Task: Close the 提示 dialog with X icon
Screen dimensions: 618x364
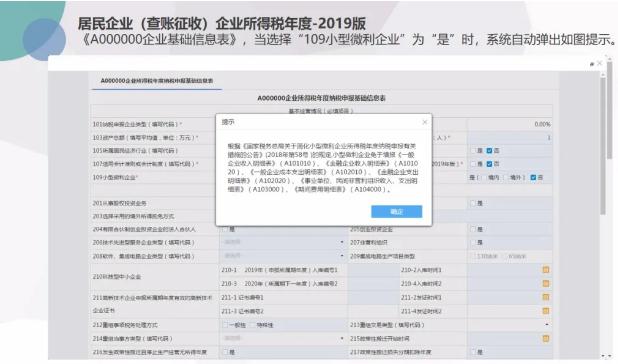Action: pyautogui.click(x=424, y=122)
